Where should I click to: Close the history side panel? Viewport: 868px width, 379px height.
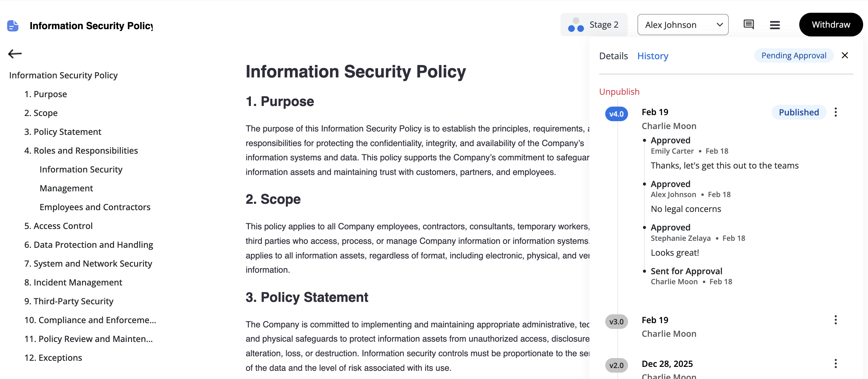[x=844, y=56]
